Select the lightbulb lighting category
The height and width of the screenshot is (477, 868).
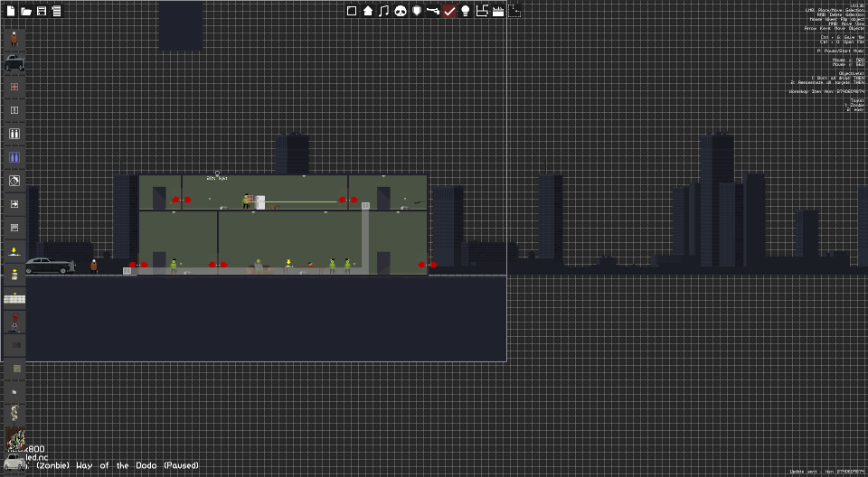(x=466, y=11)
